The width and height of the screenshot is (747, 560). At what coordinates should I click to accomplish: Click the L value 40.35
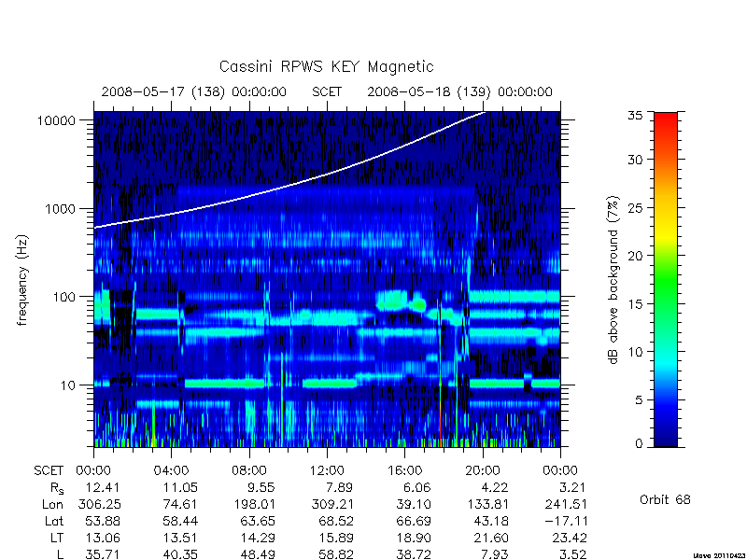(x=180, y=554)
